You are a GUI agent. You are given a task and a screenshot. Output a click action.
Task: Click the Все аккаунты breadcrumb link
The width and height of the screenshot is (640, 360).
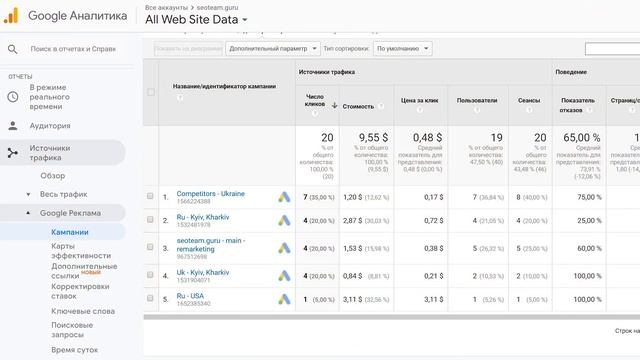tap(166, 8)
